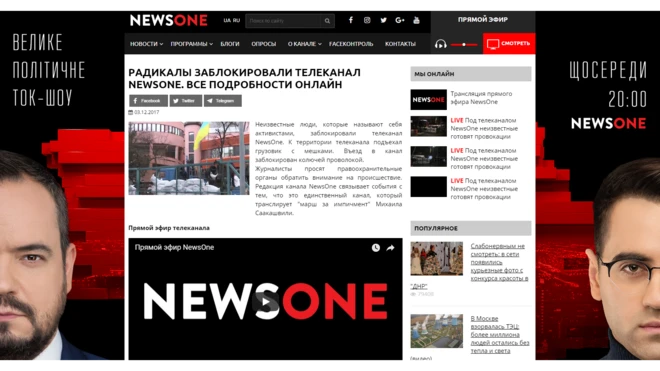Click the Watch later clock icon

[376, 248]
